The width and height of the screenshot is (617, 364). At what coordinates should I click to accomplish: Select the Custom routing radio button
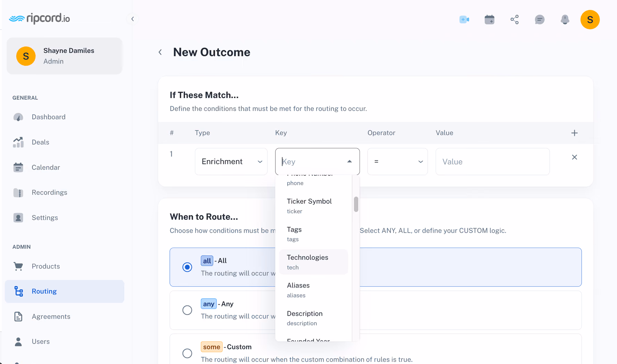click(187, 353)
